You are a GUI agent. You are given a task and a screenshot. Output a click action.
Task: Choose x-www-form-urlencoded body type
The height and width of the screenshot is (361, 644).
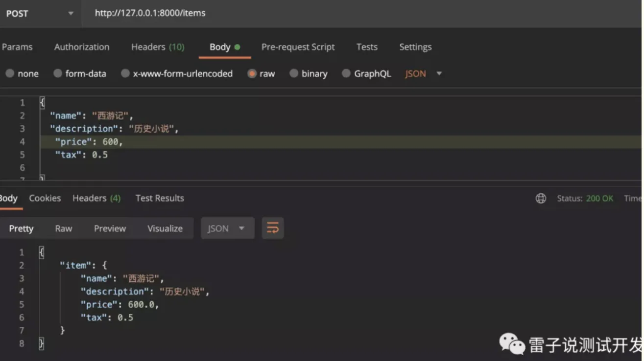(177, 74)
